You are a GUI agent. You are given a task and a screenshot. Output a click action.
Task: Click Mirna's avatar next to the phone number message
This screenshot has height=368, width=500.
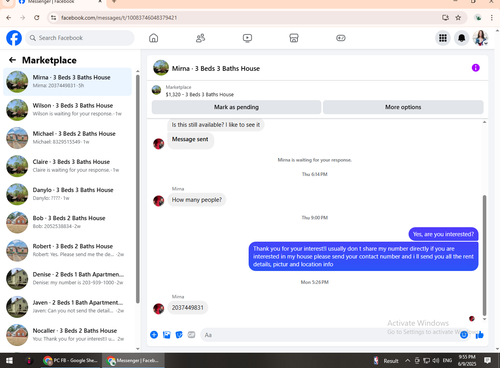click(x=158, y=308)
